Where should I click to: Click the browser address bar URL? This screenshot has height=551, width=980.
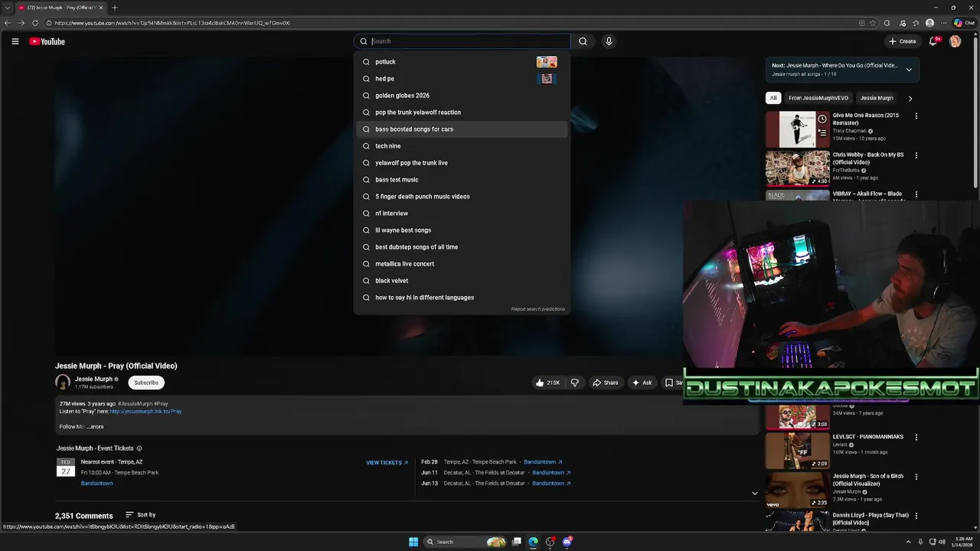[x=172, y=23]
